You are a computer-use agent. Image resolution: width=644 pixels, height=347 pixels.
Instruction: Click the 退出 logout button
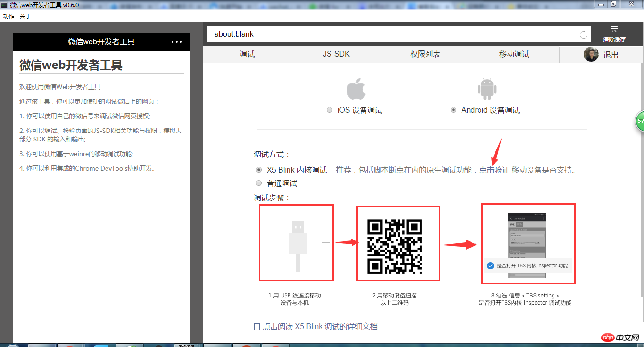tap(611, 55)
